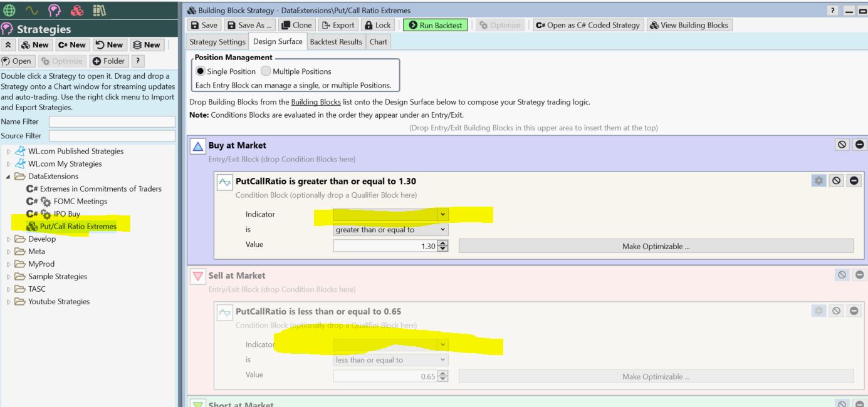This screenshot has height=407, width=868.
Task: Switch to the Backtest Results tab
Action: pos(335,42)
